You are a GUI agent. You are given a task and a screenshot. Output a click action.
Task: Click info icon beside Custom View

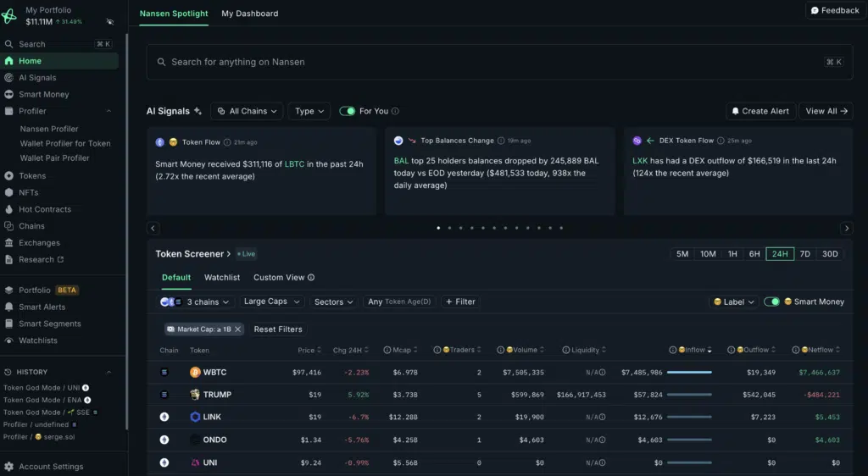311,278
